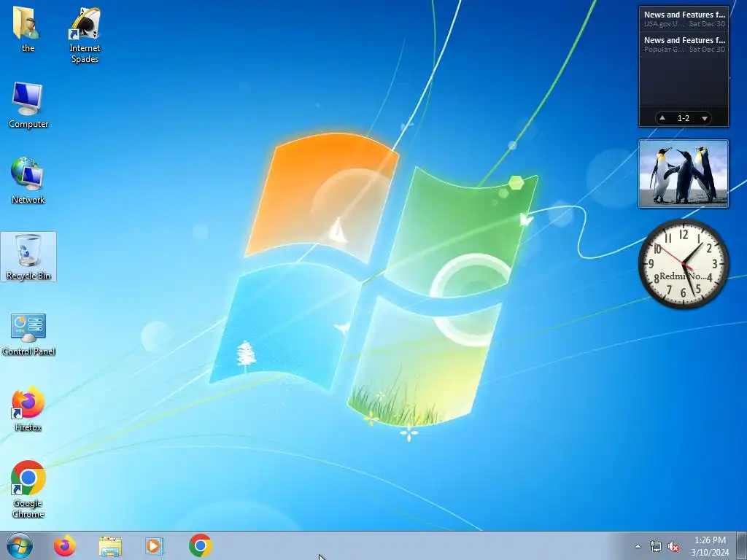Select the Control Panel desktop icon

pyautogui.click(x=28, y=333)
